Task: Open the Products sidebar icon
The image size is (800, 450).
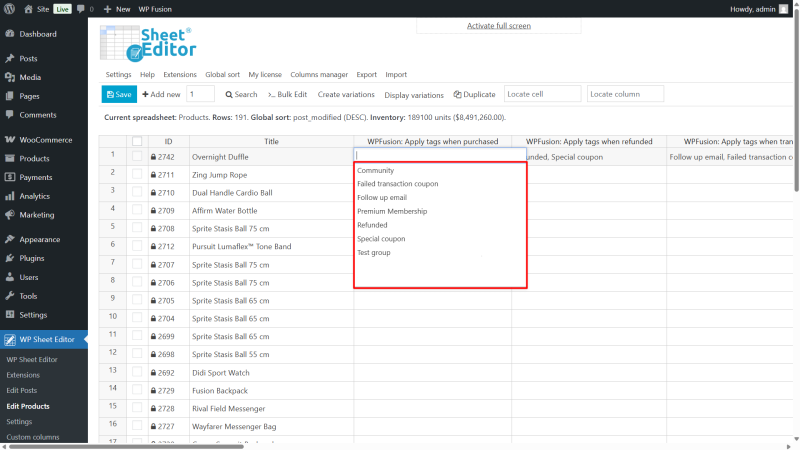Action: pos(10,158)
